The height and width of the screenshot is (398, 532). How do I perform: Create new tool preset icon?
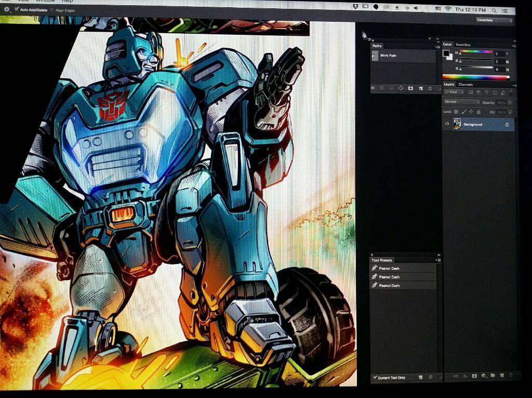[x=421, y=377]
